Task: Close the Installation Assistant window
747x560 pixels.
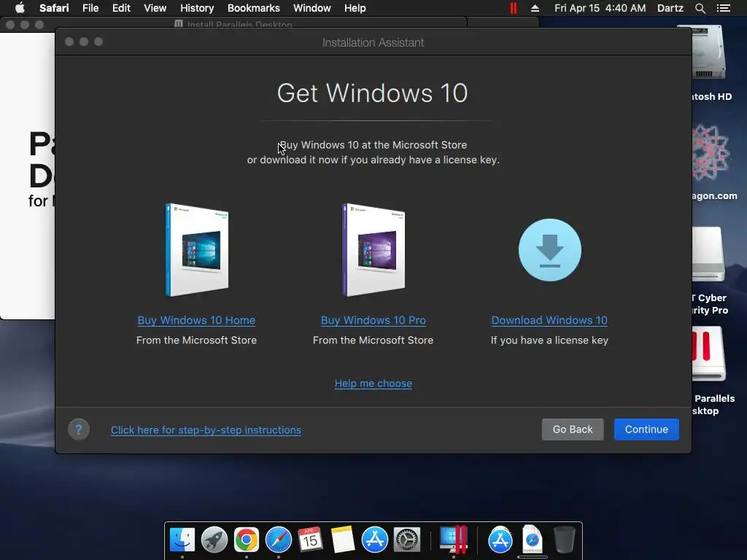Action: point(69,42)
